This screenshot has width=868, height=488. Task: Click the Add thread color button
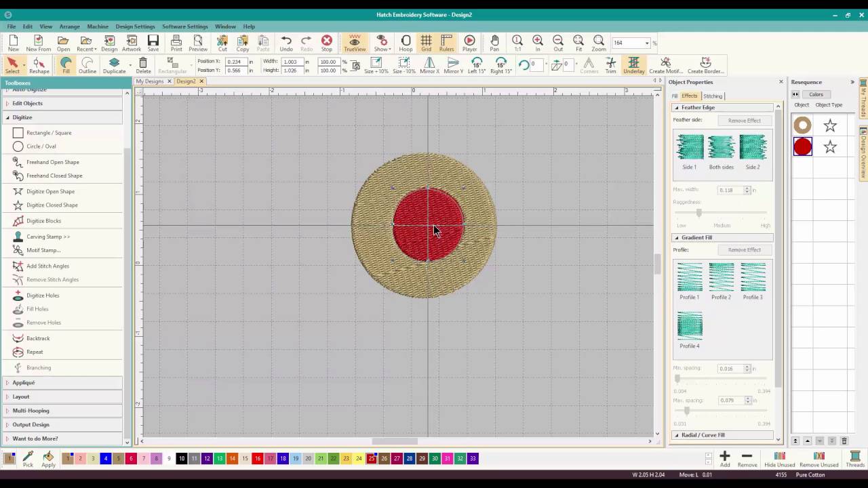coord(725,460)
